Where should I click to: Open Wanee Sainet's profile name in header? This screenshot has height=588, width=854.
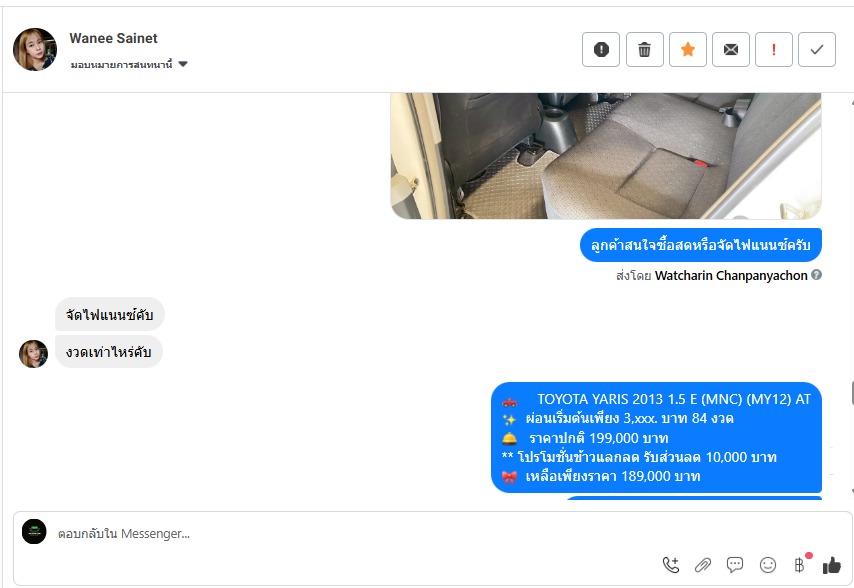[113, 38]
